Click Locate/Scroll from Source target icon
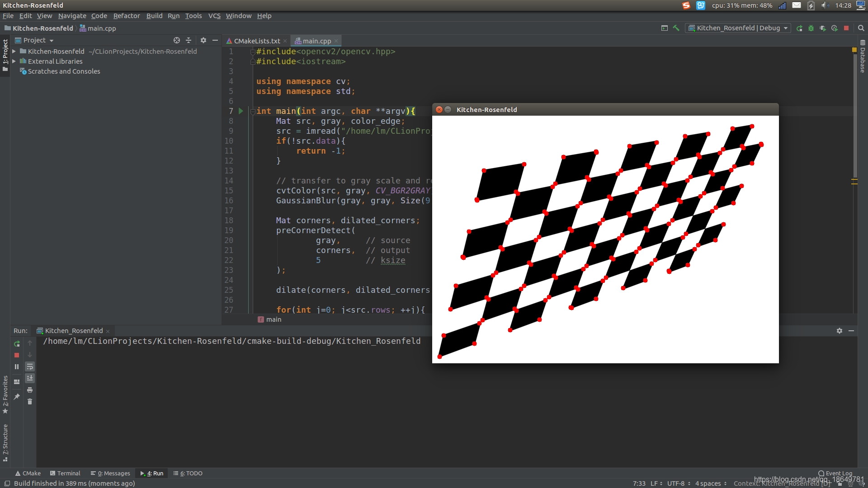The height and width of the screenshot is (488, 868). [177, 40]
